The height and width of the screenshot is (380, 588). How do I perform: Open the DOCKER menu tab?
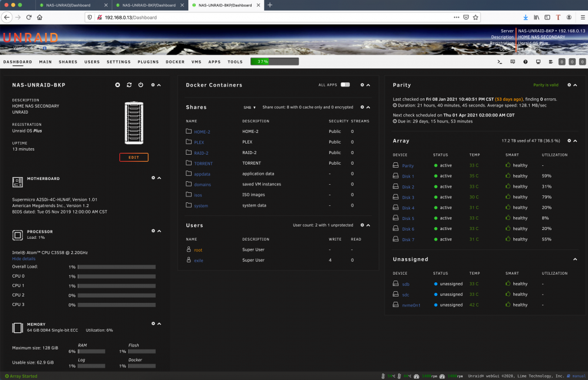(x=175, y=62)
